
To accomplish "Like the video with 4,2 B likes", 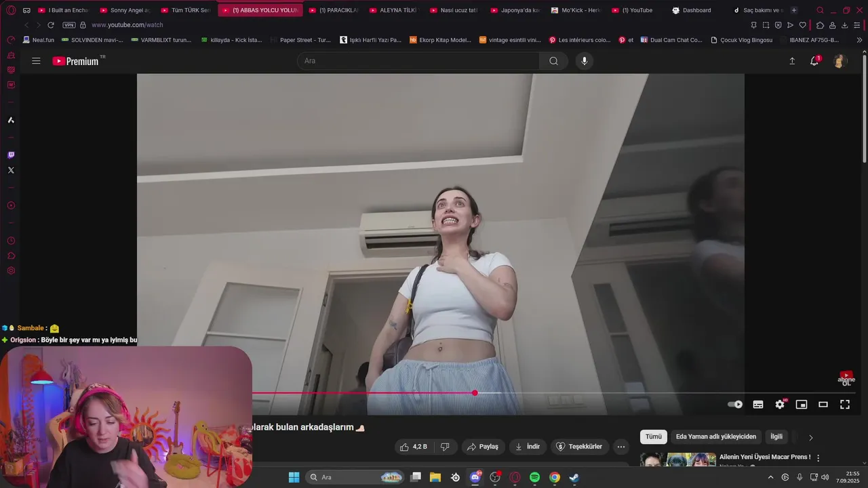I will (413, 447).
